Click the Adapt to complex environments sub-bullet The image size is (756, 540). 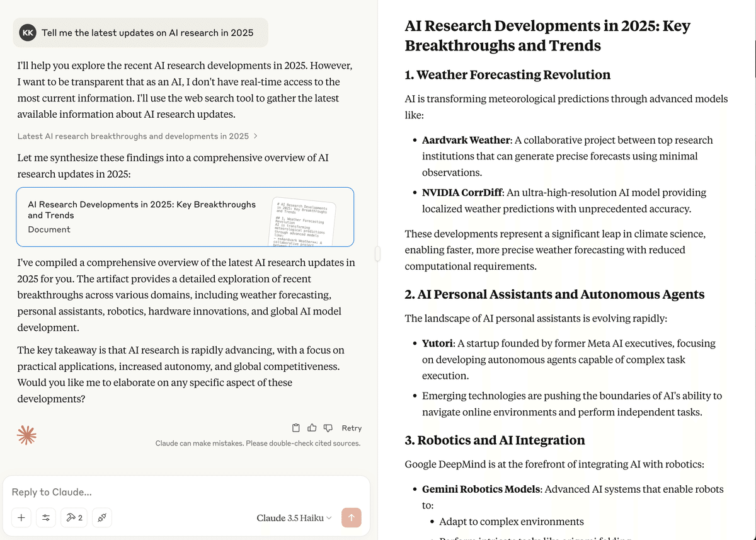pos(512,522)
